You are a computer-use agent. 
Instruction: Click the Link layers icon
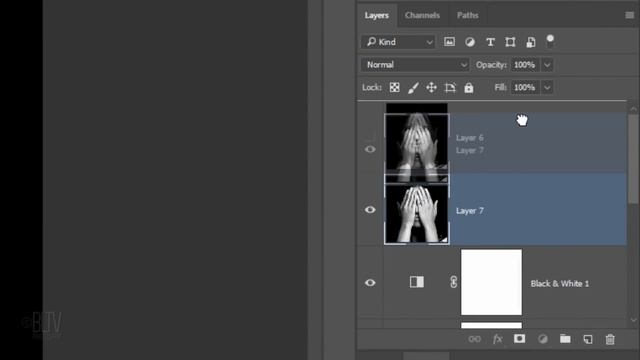click(x=474, y=339)
